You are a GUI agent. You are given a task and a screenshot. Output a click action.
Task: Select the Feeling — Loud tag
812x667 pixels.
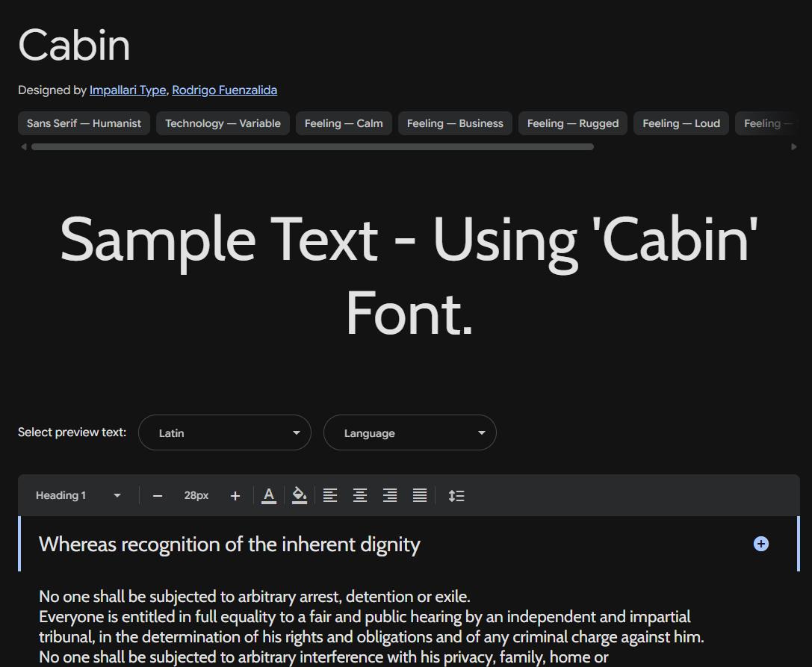[681, 123]
